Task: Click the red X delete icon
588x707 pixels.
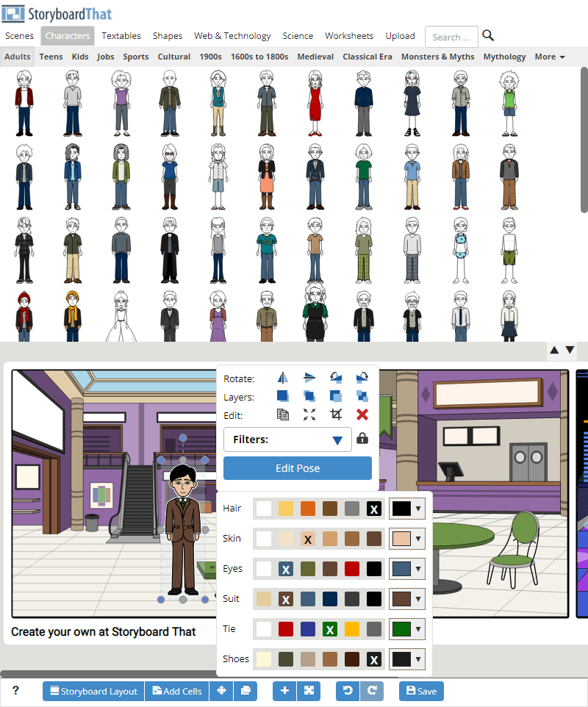Action: pyautogui.click(x=362, y=414)
